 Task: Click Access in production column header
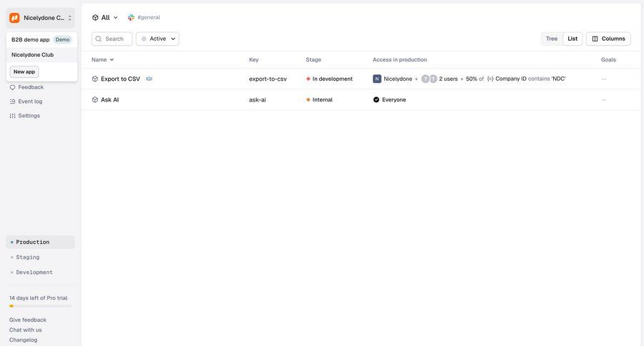point(399,59)
